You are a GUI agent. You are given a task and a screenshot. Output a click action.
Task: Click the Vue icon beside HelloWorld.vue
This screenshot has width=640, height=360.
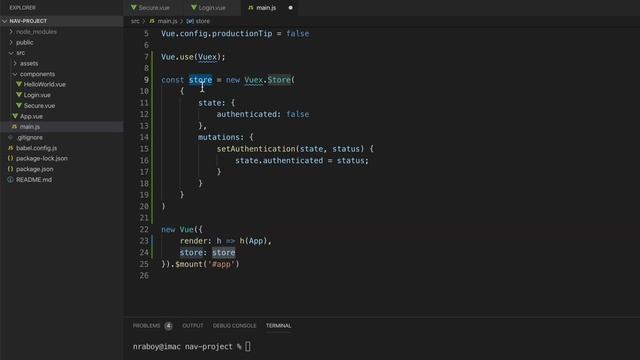click(19, 84)
